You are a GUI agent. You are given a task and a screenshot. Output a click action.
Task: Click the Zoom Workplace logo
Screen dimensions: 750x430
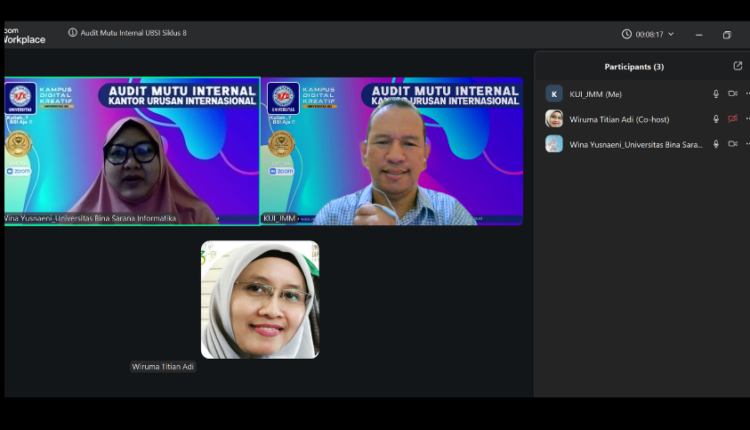tap(24, 35)
